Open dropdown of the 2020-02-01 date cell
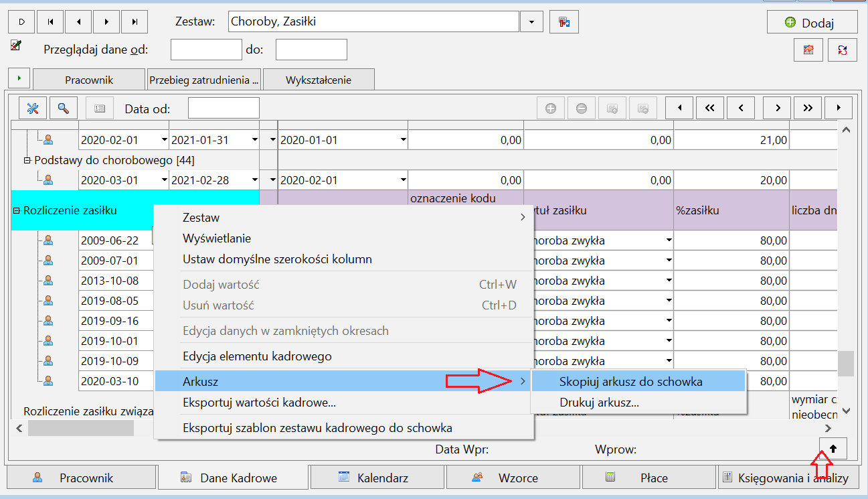Viewport: 868px width, 499px height. point(165,140)
